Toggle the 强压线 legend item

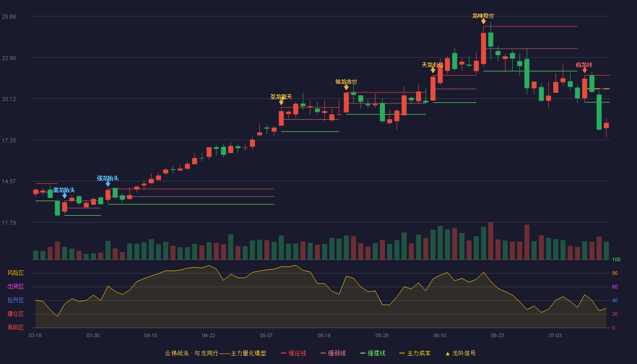point(293,353)
